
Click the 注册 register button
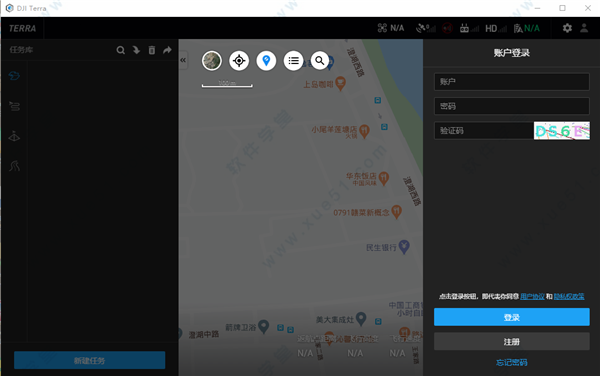pyautogui.click(x=512, y=341)
